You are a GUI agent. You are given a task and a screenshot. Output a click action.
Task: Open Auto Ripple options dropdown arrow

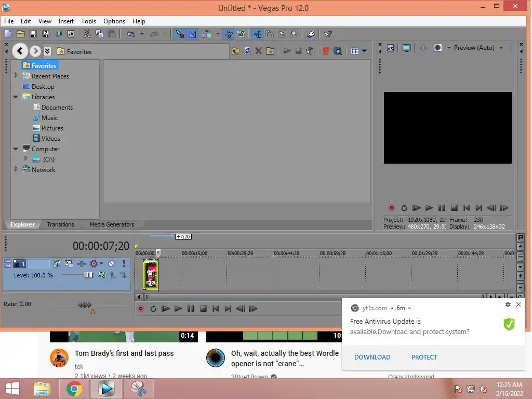(218, 34)
